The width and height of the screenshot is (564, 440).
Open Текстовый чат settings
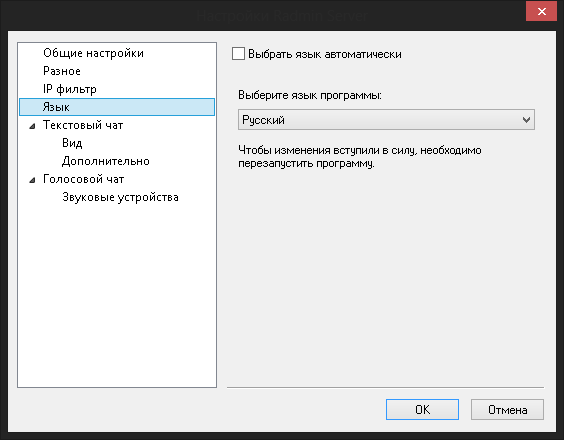(x=83, y=125)
